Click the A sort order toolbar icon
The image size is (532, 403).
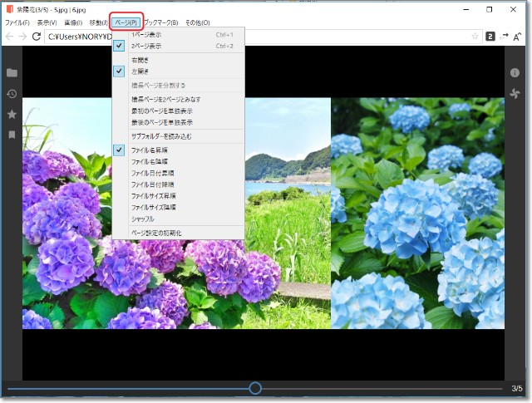516,37
